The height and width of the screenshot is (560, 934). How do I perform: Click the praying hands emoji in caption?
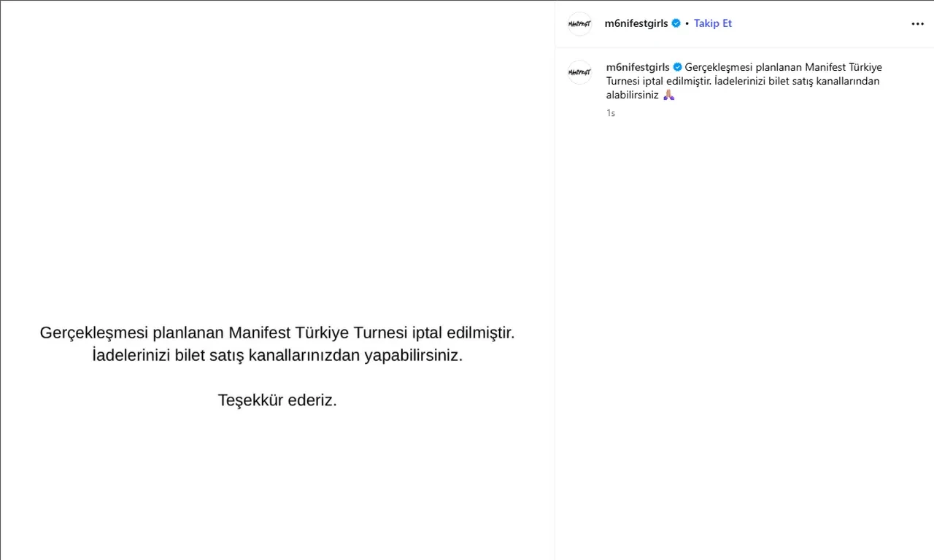[x=668, y=95]
